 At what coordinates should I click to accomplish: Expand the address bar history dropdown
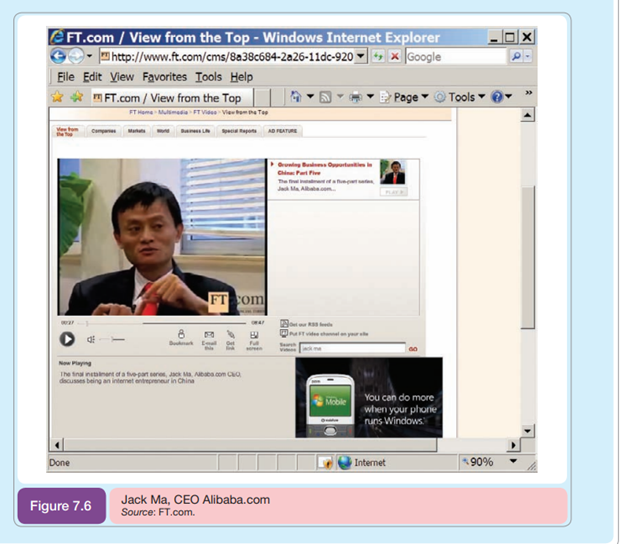point(361,57)
